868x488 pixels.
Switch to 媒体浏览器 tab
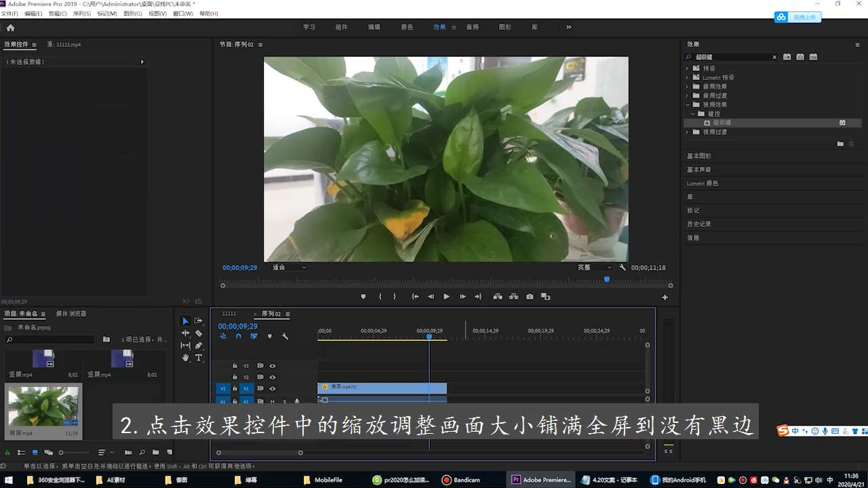71,314
